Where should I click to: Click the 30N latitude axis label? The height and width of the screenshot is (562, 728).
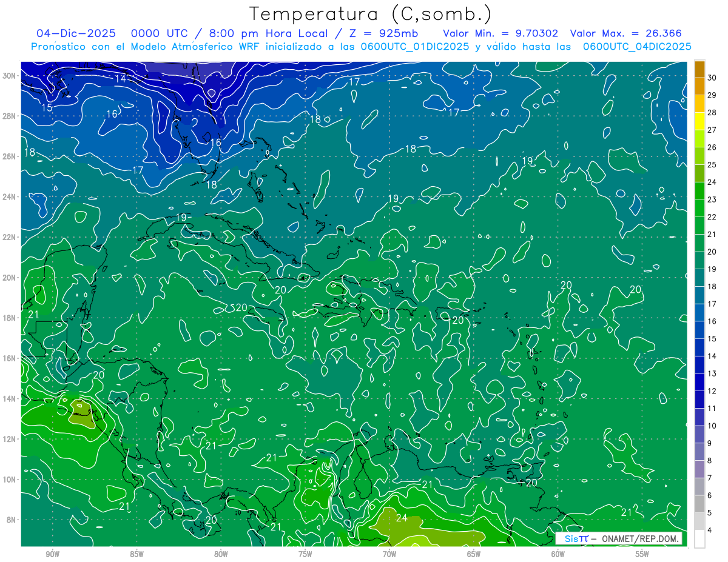tap(10, 76)
